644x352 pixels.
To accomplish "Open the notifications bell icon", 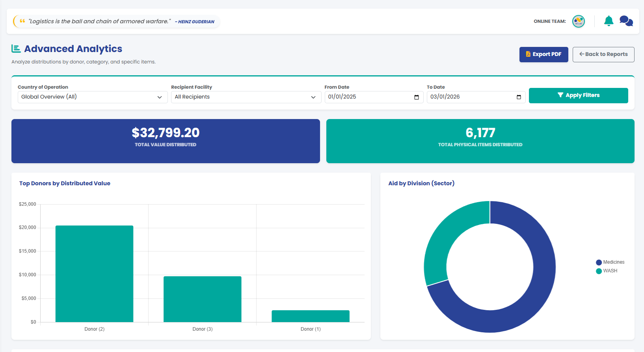I will tap(609, 21).
